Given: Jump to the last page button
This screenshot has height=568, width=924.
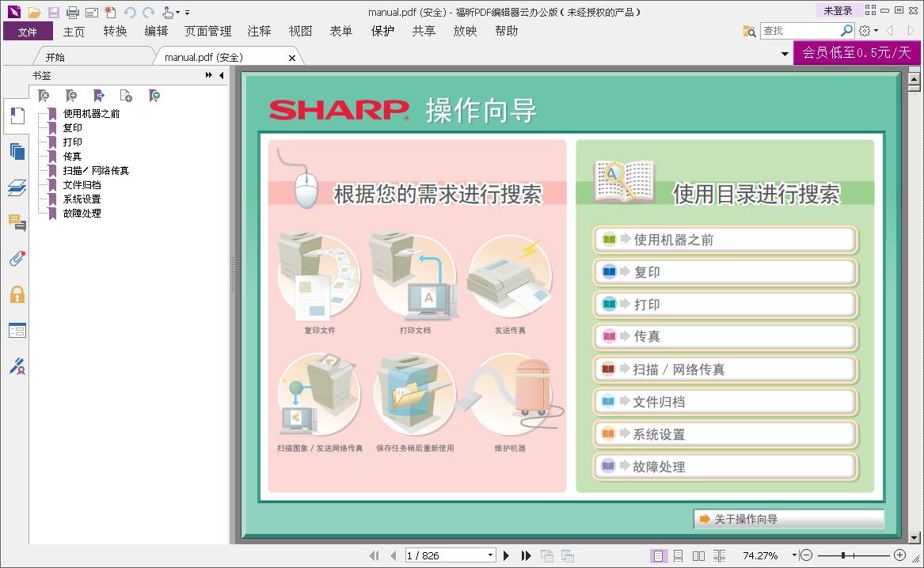Looking at the screenshot, I should (526, 555).
